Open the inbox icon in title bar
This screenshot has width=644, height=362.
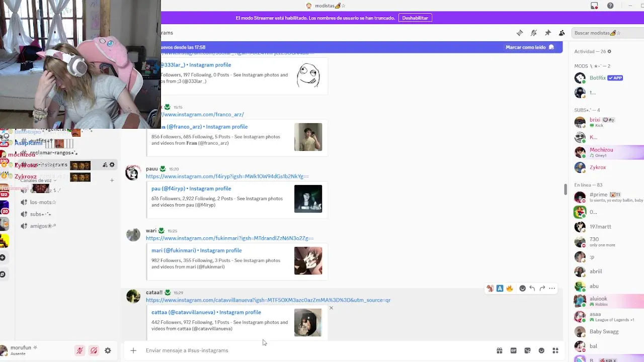[594, 6]
